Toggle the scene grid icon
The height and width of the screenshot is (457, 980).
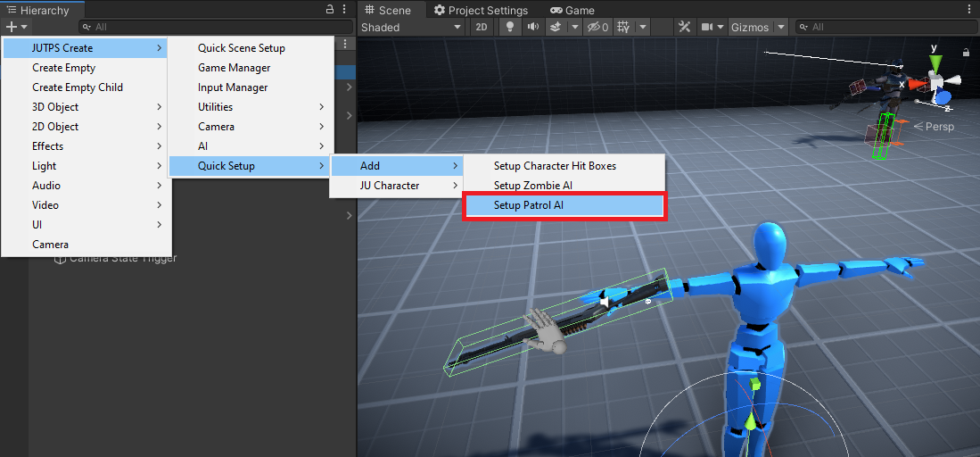pyautogui.click(x=623, y=27)
